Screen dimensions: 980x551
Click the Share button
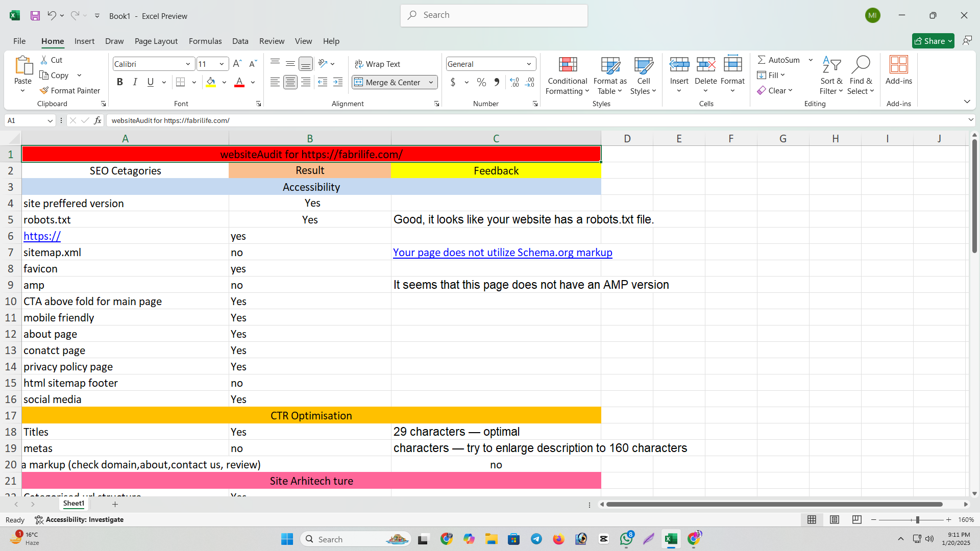coord(930,41)
